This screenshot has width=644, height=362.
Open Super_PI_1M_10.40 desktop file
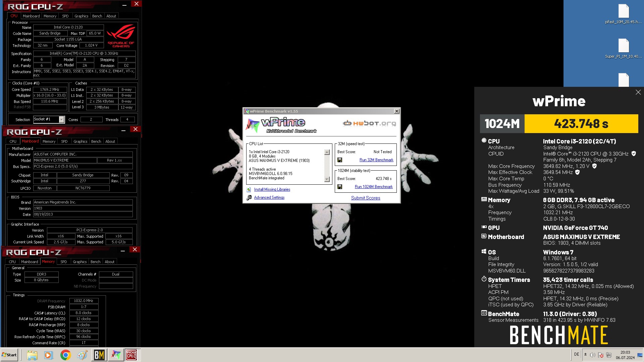coord(623,49)
